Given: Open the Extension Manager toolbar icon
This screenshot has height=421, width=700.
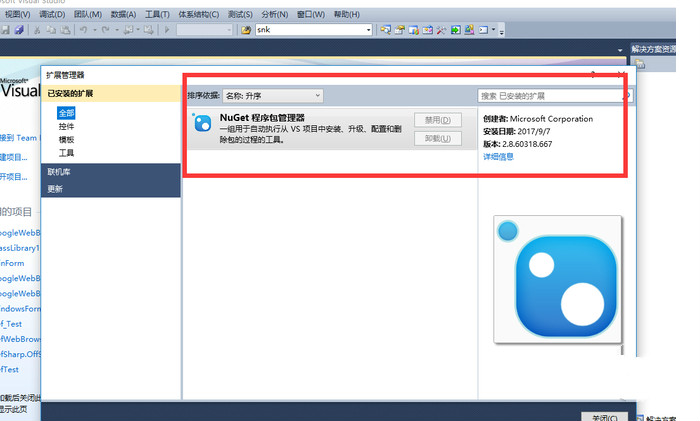Looking at the screenshot, I should [469, 30].
